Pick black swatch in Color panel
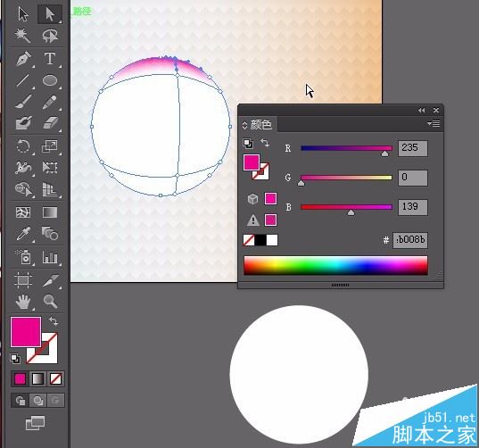479x448 pixels. pyautogui.click(x=260, y=240)
